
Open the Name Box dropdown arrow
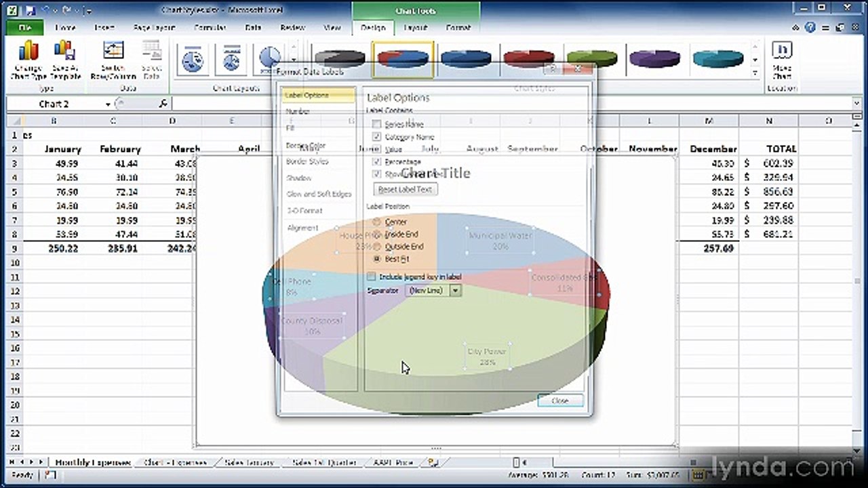coord(108,104)
